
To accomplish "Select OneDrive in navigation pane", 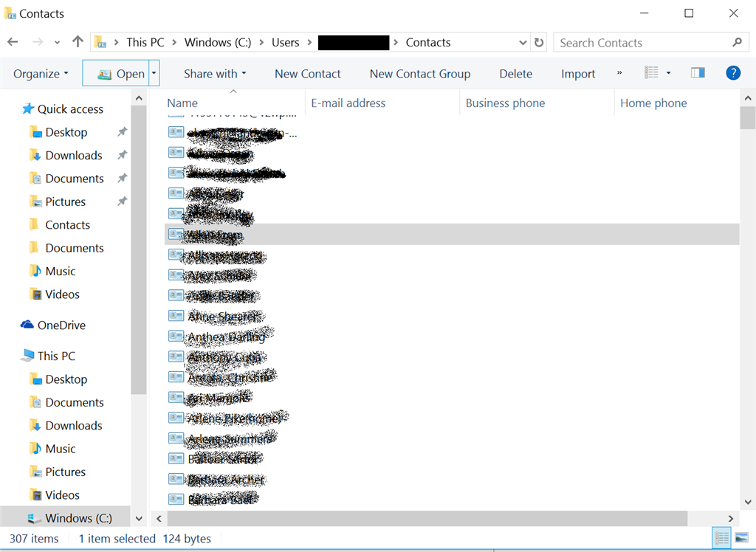I will pos(62,325).
